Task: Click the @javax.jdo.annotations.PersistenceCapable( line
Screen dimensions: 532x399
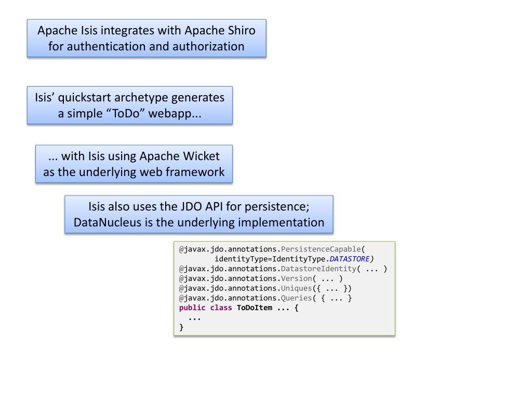Action: point(272,249)
